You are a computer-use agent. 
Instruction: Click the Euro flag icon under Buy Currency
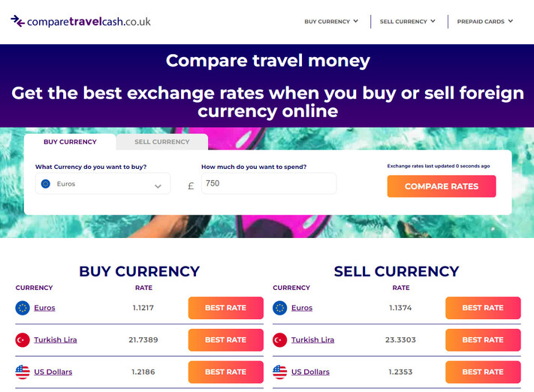coord(23,308)
